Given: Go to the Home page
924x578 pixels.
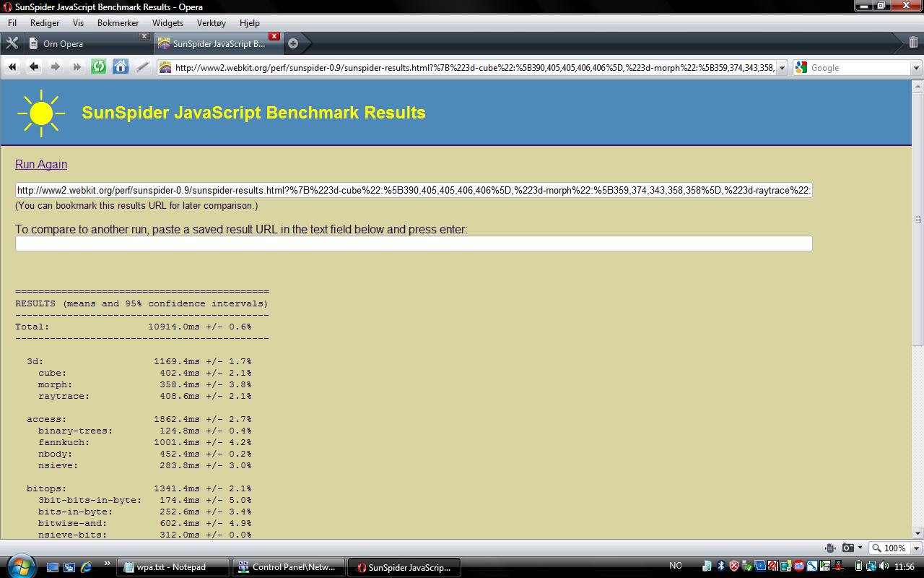Looking at the screenshot, I should 121,67.
